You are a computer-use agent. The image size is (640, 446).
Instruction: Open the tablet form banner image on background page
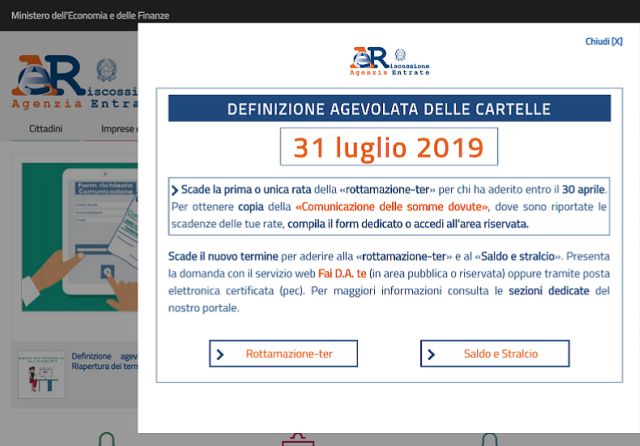point(80,237)
